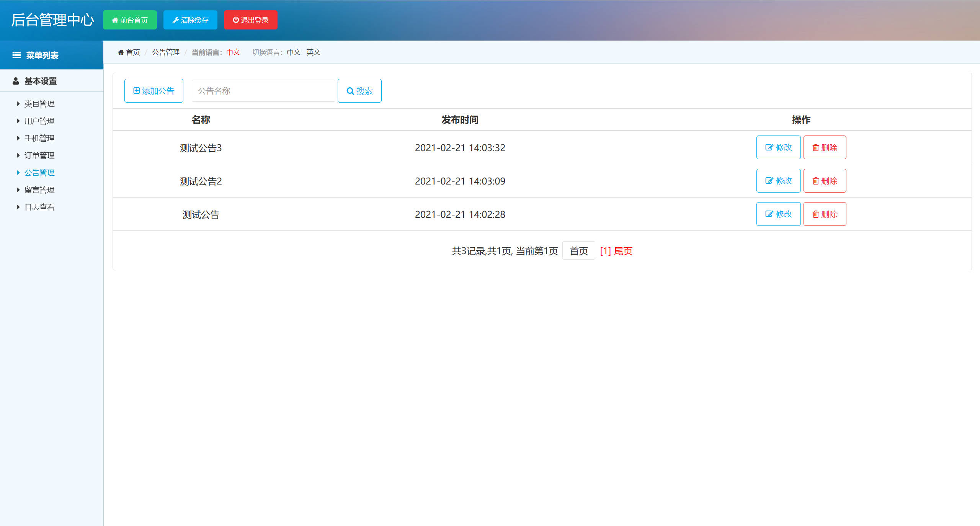Expand the 类目管理 menu item
The width and height of the screenshot is (980, 526).
point(39,103)
